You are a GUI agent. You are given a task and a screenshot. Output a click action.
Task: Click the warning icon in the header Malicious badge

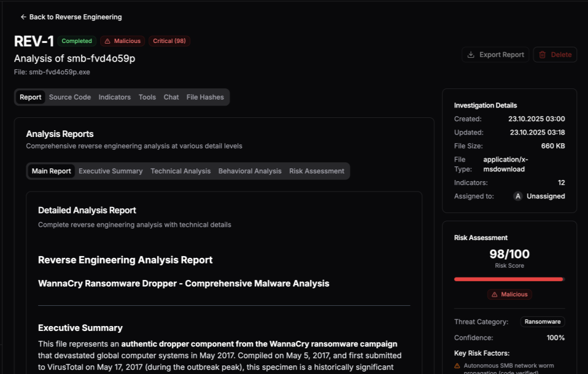click(107, 41)
